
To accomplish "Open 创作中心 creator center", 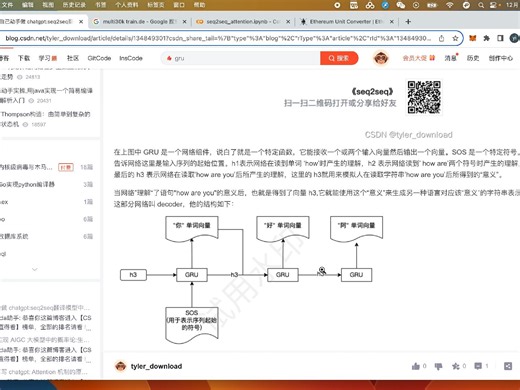I will tap(501, 58).
